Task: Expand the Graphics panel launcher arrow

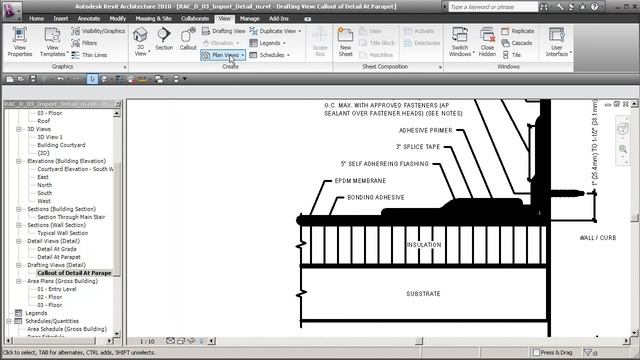Action: coord(124,67)
